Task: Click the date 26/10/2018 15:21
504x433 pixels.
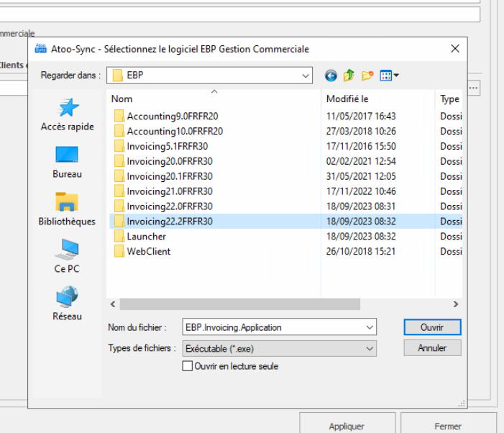Action: pyautogui.click(x=361, y=251)
